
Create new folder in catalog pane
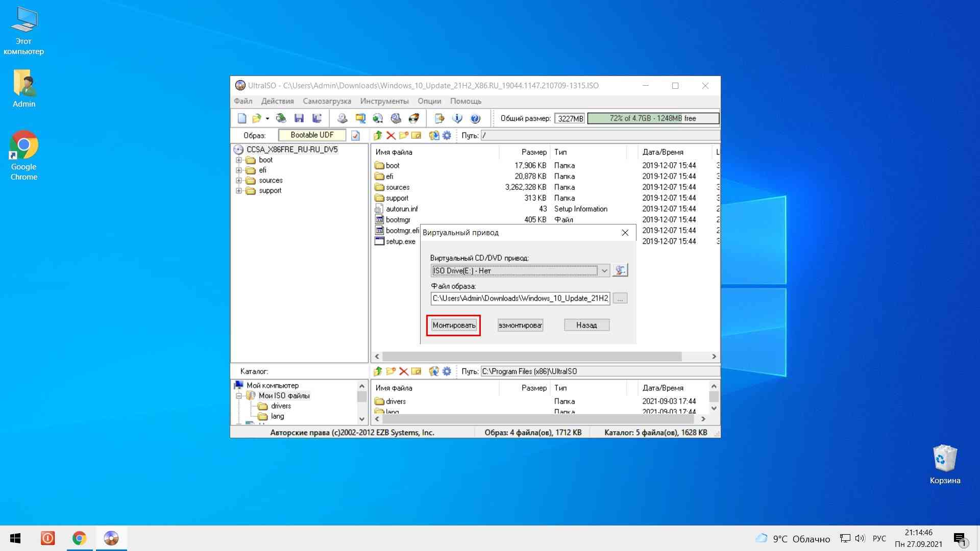click(x=391, y=371)
